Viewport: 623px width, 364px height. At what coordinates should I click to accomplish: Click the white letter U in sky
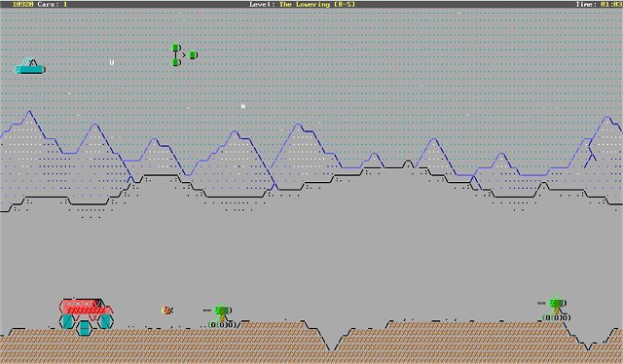112,62
